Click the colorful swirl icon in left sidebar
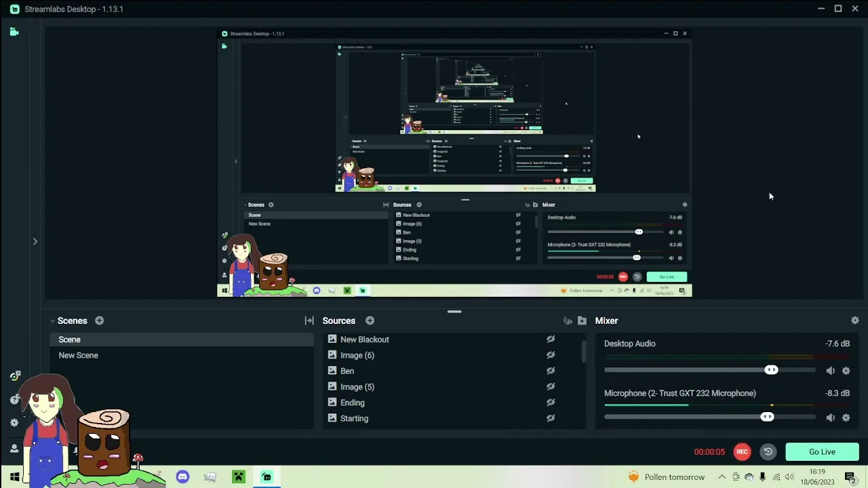Image resolution: width=868 pixels, height=488 pixels. (x=15, y=376)
